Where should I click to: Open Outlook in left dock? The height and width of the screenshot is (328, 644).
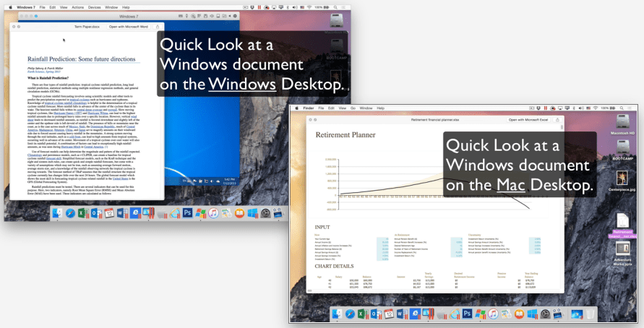click(96, 213)
